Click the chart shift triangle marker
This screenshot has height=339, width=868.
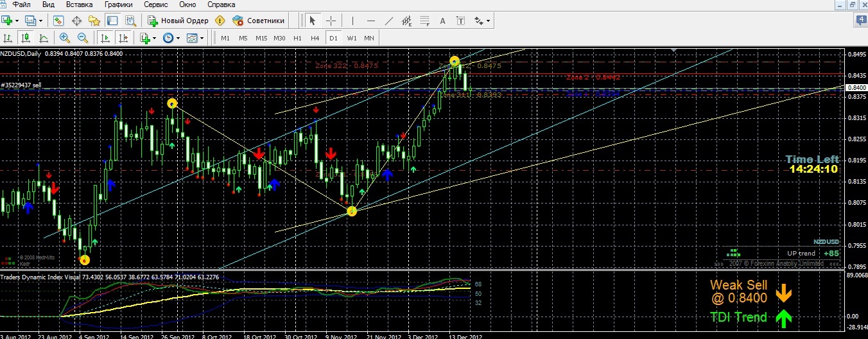click(673, 50)
